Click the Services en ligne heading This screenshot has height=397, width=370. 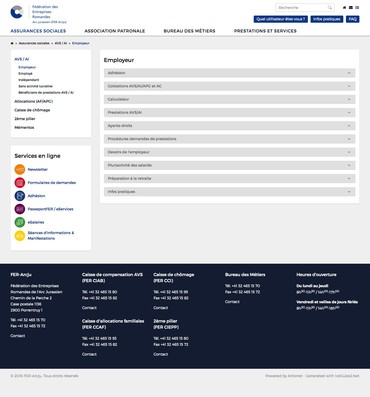click(37, 156)
